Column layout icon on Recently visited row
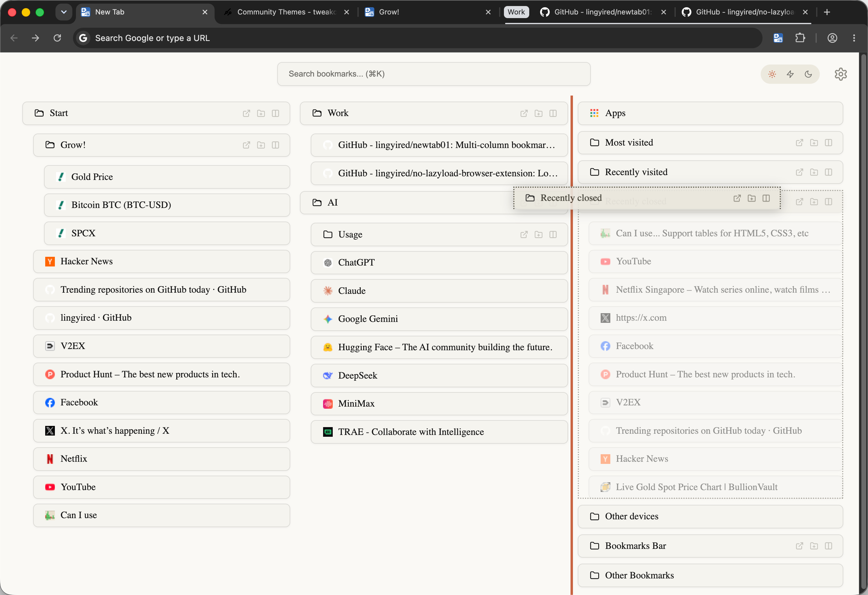The image size is (868, 595). click(829, 172)
